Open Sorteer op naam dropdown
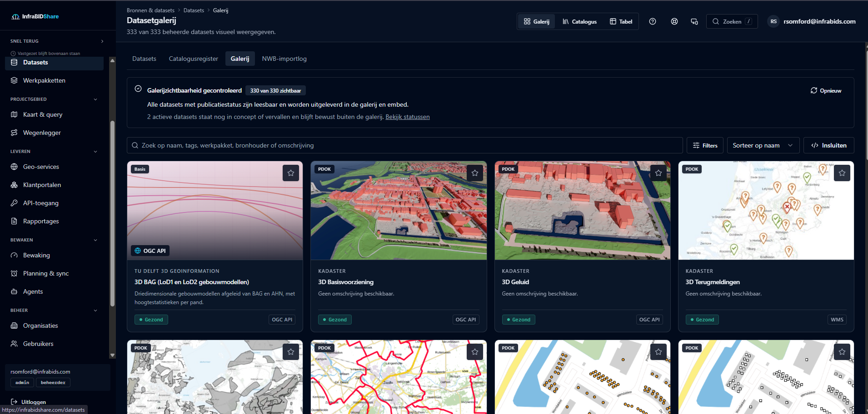Image resolution: width=868 pixels, height=414 pixels. (763, 145)
